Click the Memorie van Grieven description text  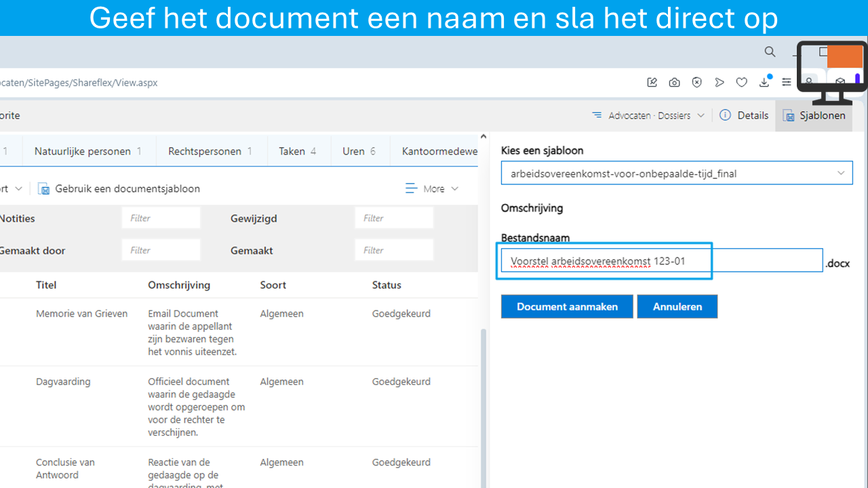pyautogui.click(x=191, y=333)
